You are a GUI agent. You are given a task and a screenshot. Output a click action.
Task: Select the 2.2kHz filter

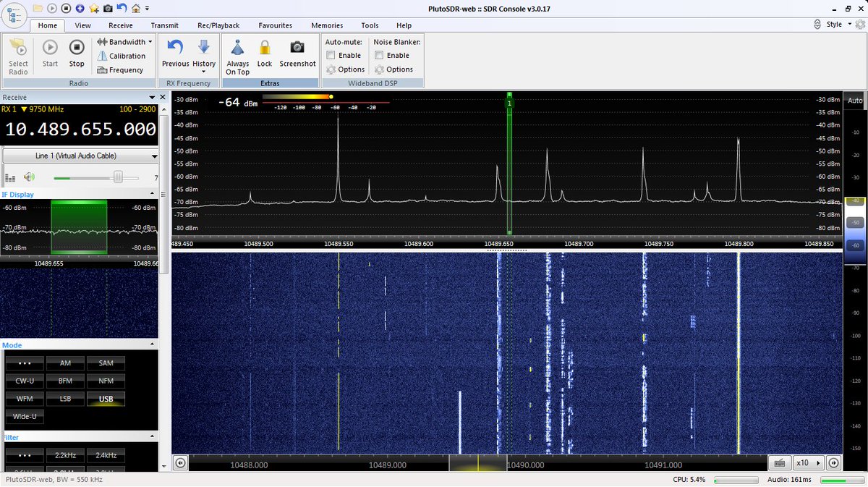coord(65,455)
